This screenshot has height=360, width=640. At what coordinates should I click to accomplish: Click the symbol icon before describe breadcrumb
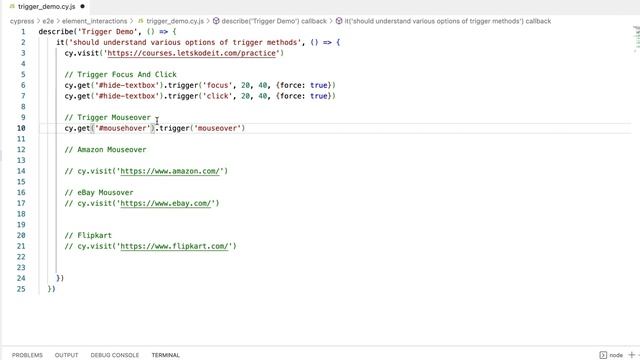point(216,21)
